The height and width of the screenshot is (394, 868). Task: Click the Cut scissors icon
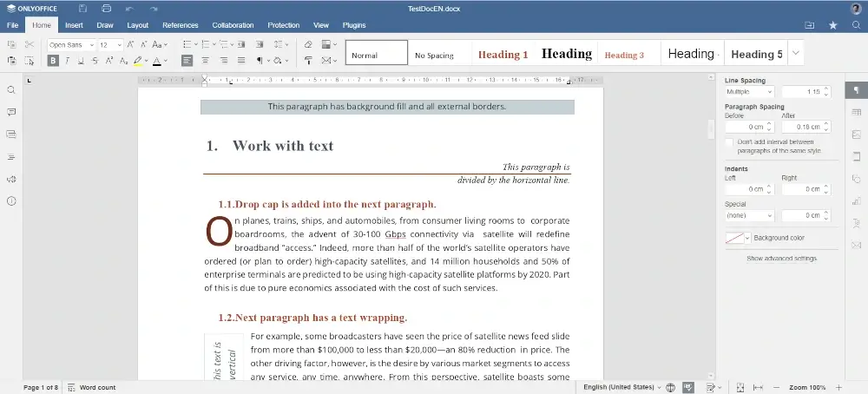(x=30, y=45)
